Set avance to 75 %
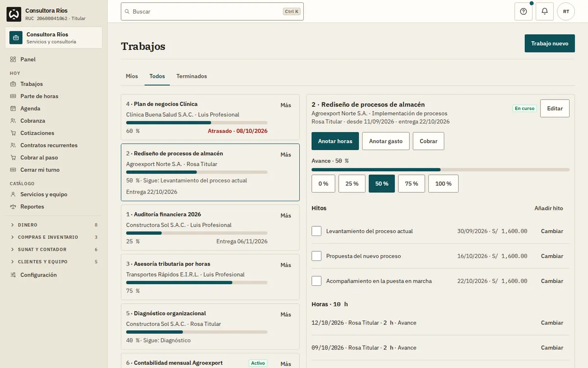 [x=412, y=184]
